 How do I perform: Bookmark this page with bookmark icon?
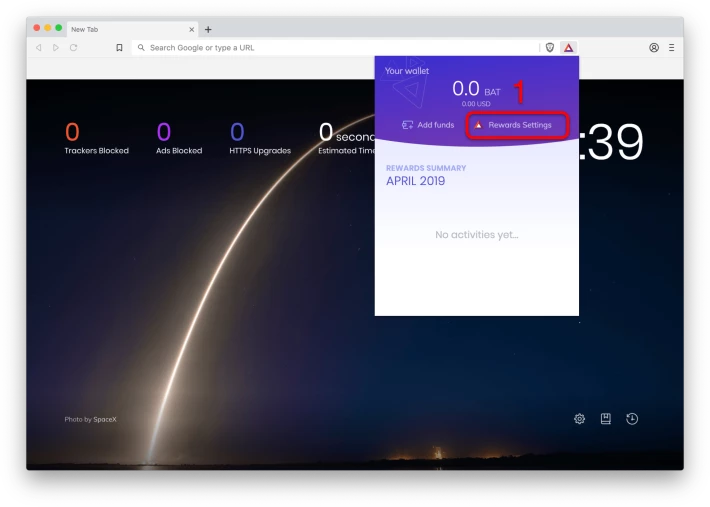119,48
